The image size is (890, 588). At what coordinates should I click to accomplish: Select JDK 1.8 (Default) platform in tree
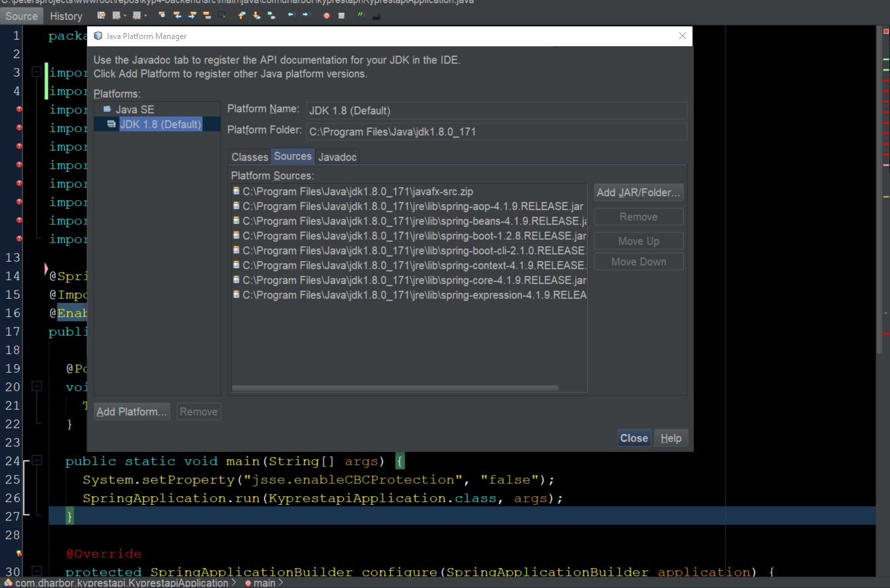(x=161, y=124)
